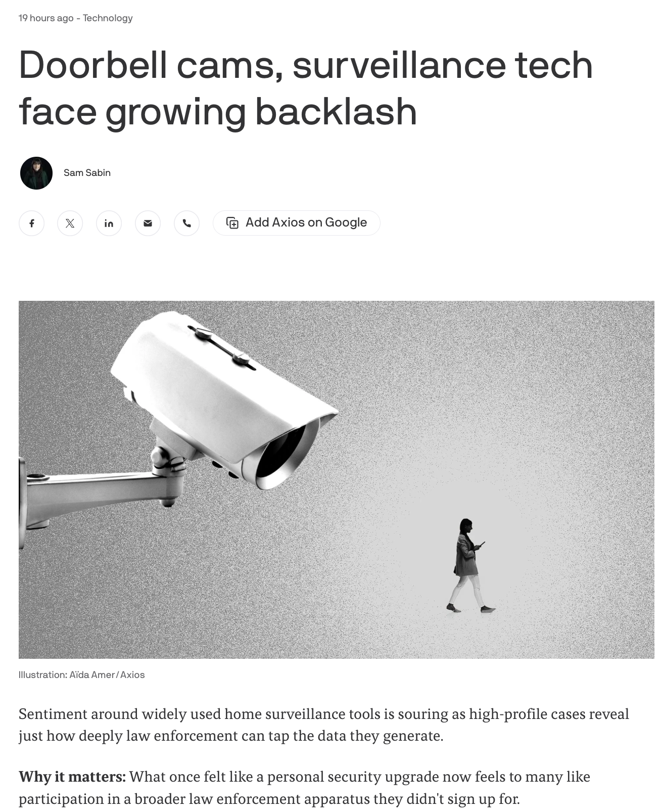Click the plus-square icon beside Add Axios
Viewport: 662px width, 812px height.
[x=232, y=223]
